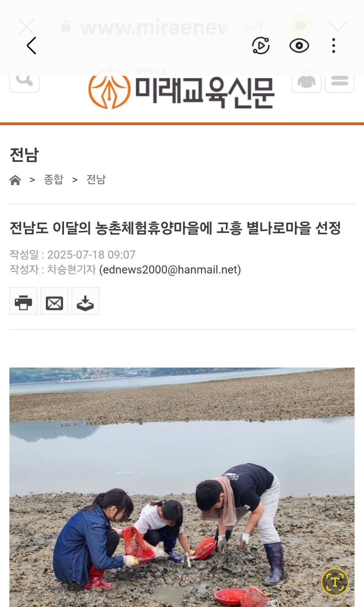Tap the www.miraenews address bar
Viewport: 364px width, 607px height.
point(143,27)
